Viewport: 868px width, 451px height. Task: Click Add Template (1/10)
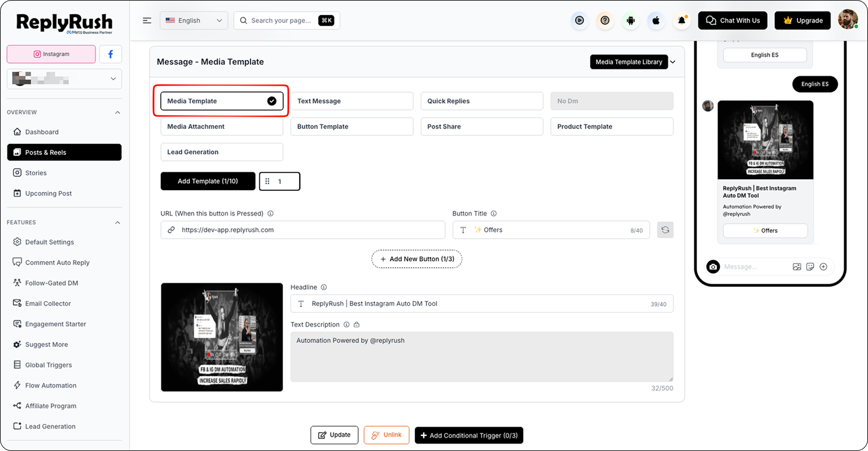[x=208, y=181]
